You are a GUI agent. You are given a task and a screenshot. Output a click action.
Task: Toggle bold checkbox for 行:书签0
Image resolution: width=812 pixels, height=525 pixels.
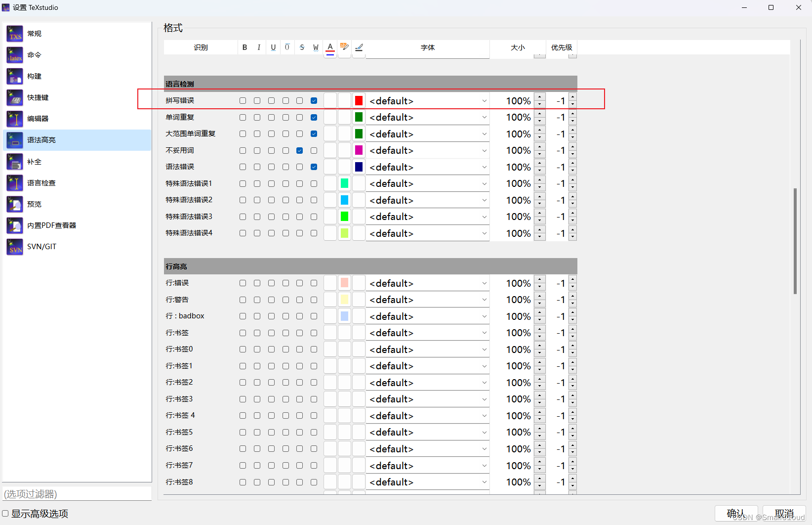tap(243, 350)
